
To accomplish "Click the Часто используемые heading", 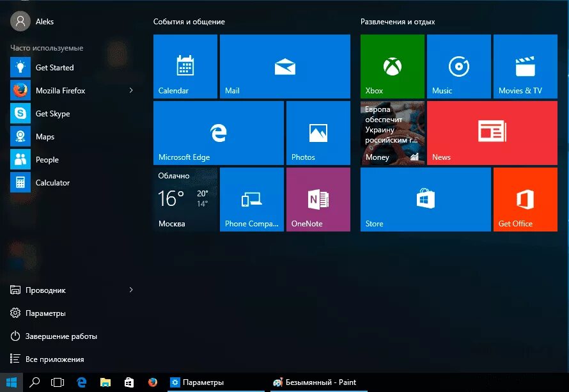I will [x=47, y=48].
